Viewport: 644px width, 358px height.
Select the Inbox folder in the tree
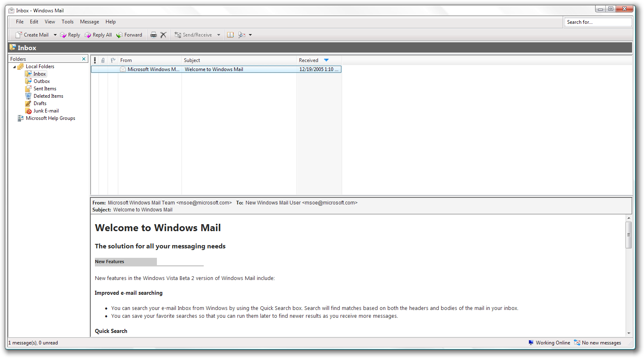(x=39, y=74)
